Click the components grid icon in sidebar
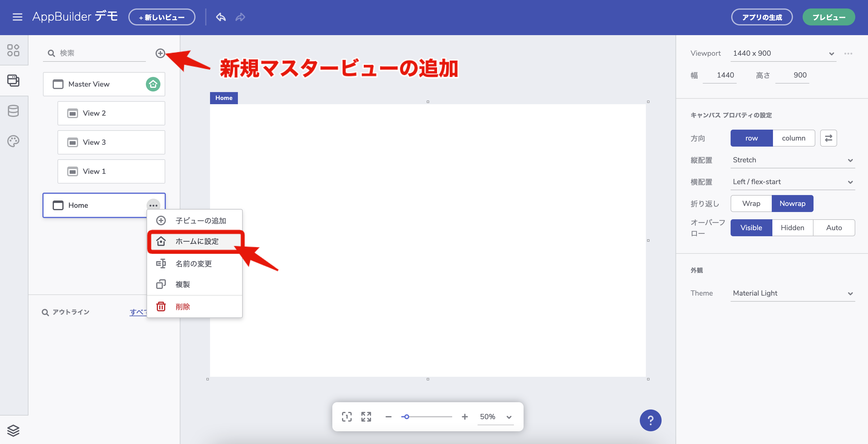Image resolution: width=868 pixels, height=444 pixels. tap(14, 50)
